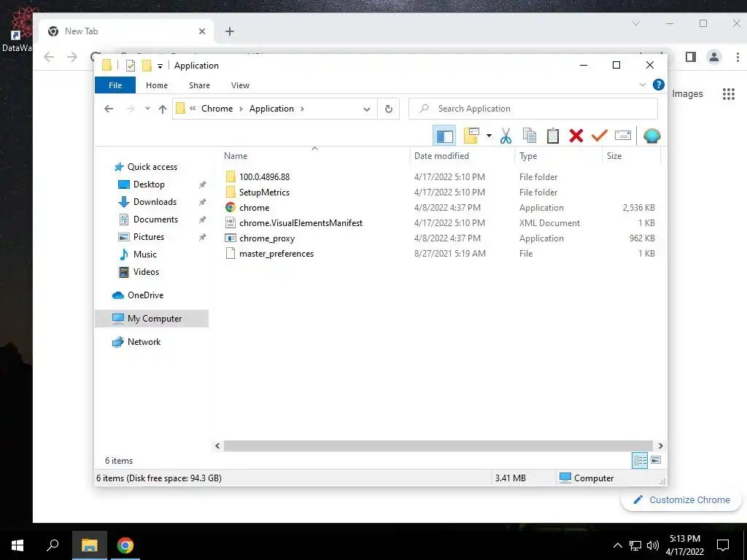Open the File ribbon tab
This screenshot has width=747, height=560.
click(x=115, y=85)
